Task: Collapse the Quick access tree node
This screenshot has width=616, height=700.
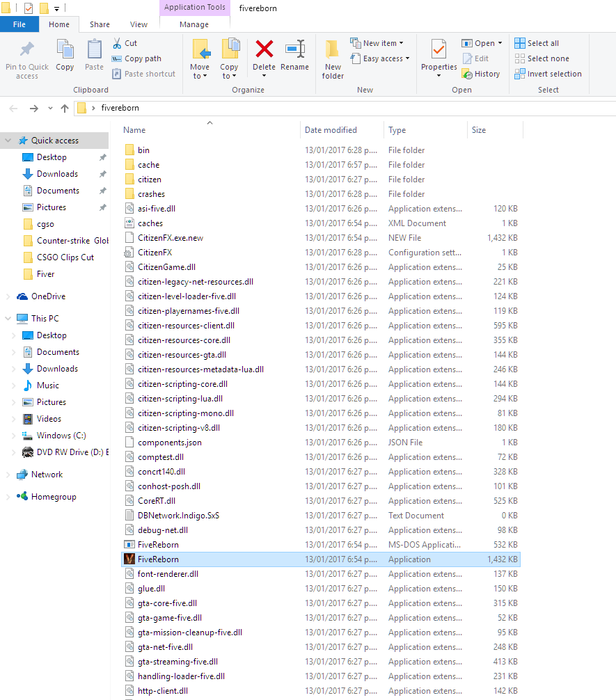Action: 8,140
